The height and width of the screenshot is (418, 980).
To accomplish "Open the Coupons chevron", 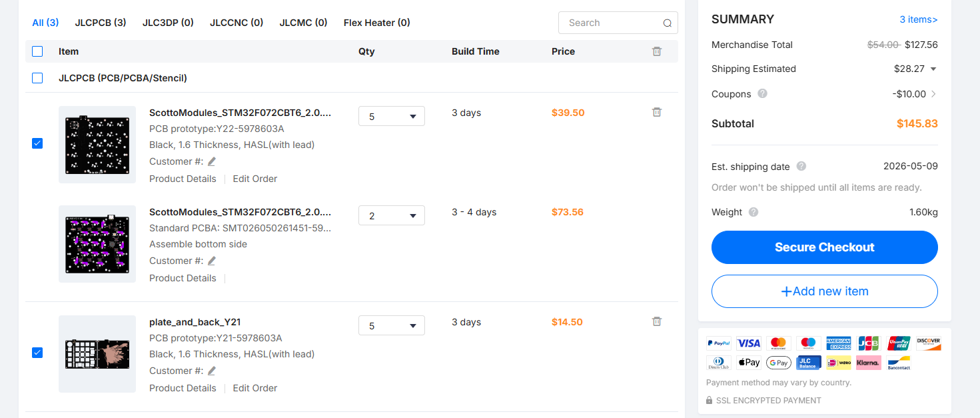I will point(933,94).
